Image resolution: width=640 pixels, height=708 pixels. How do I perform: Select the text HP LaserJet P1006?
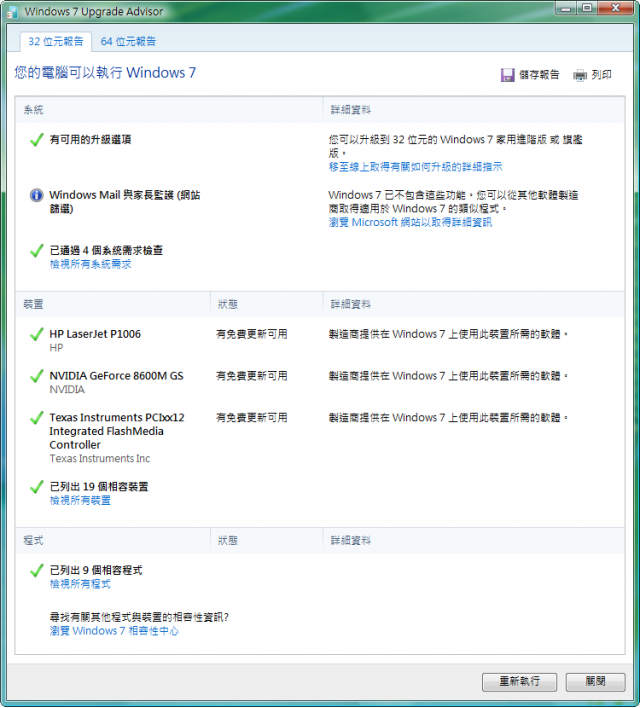pyautogui.click(x=95, y=334)
